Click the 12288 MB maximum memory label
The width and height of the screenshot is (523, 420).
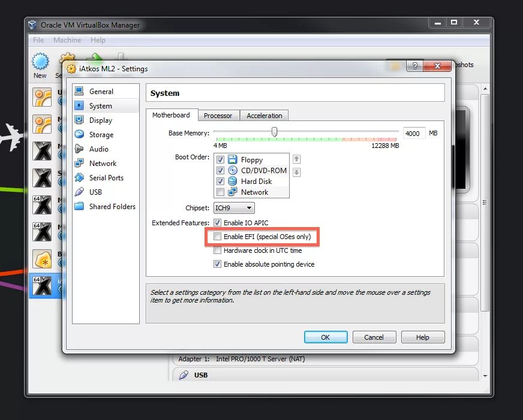point(385,146)
